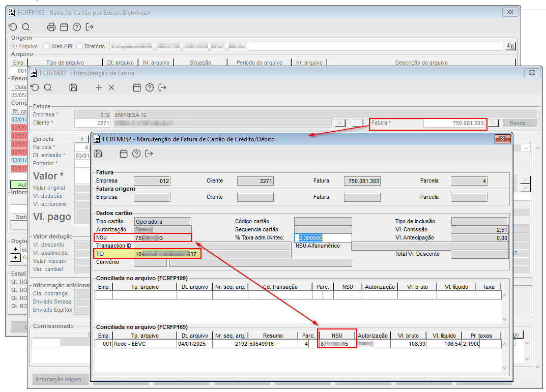Click exit icon in FCRFP169 toolbar

tap(90, 27)
